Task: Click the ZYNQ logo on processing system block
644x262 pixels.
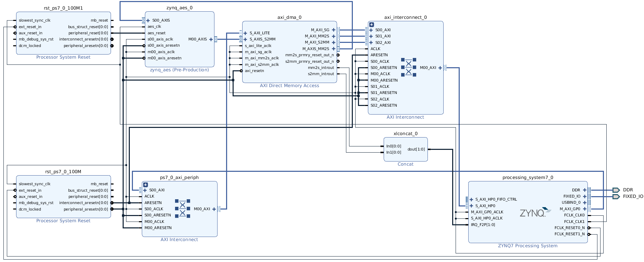Action: (x=535, y=212)
